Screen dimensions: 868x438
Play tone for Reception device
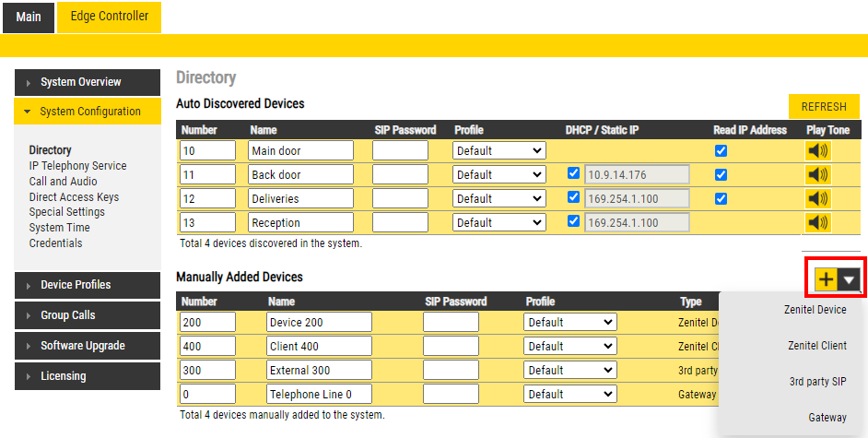coord(817,222)
